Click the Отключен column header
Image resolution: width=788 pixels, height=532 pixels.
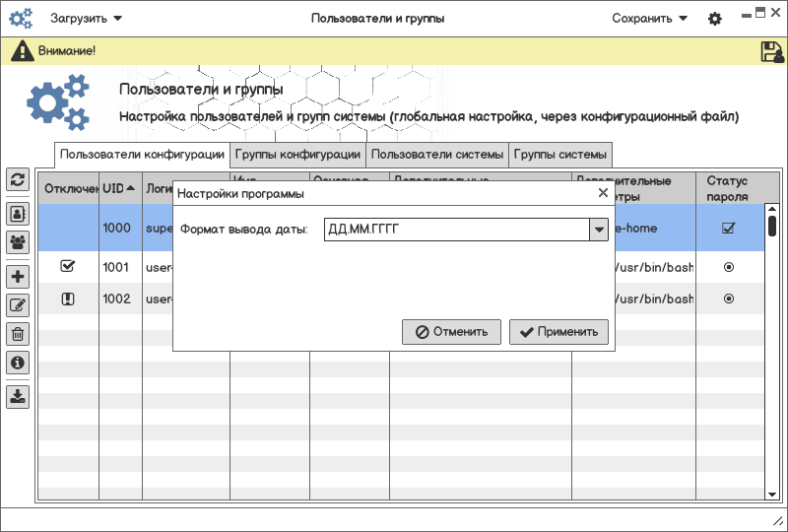[69, 188]
